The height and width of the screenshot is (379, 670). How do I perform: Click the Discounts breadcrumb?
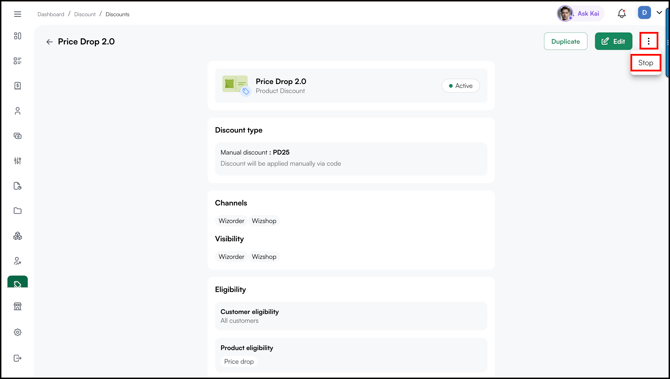[x=118, y=14]
